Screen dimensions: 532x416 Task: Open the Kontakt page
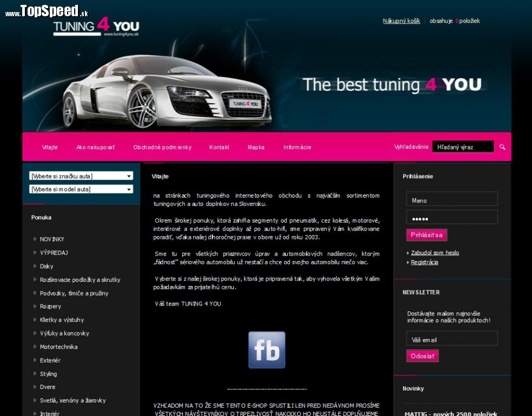tap(219, 147)
